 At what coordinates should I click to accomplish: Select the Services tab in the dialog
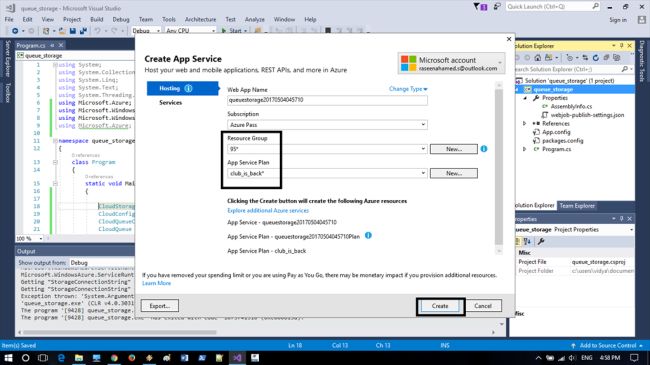click(x=170, y=102)
